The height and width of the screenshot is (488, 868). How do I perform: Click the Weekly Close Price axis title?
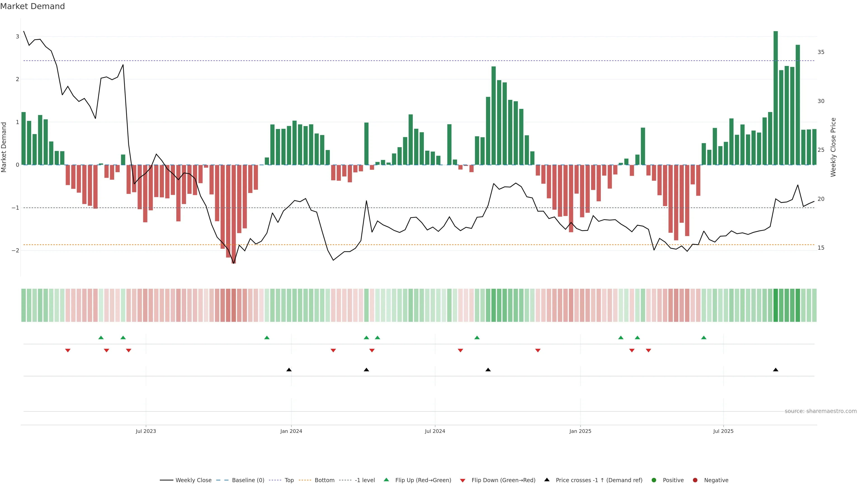[833, 147]
